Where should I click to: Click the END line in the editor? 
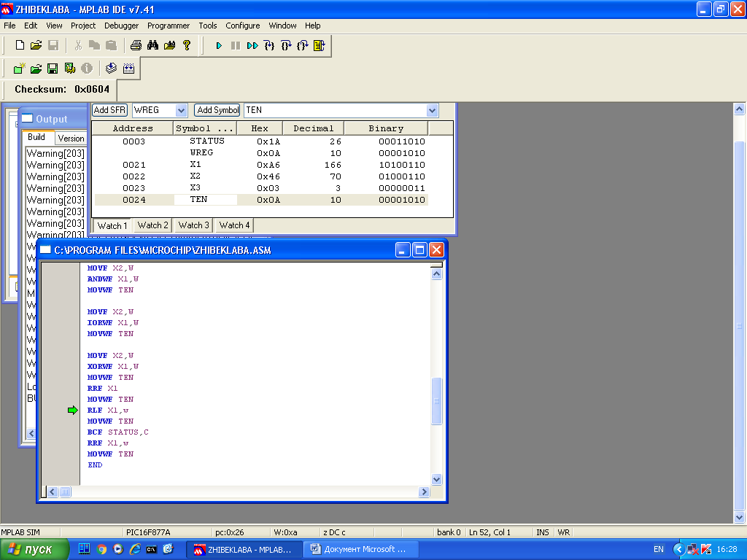[x=95, y=465]
